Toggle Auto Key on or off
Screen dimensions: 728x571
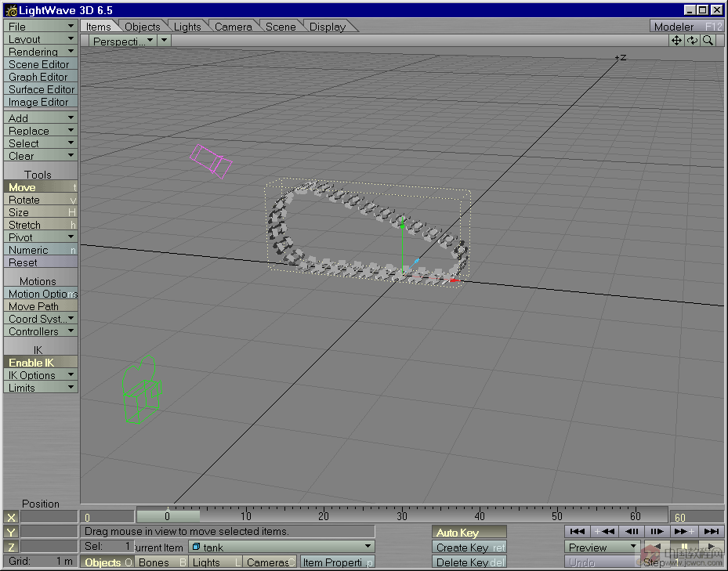469,533
